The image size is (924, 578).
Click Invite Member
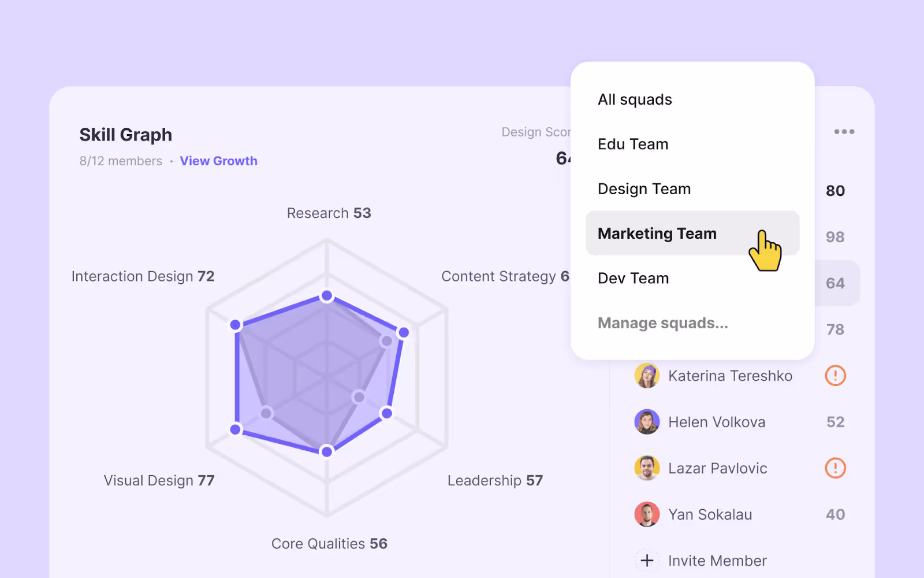click(717, 560)
